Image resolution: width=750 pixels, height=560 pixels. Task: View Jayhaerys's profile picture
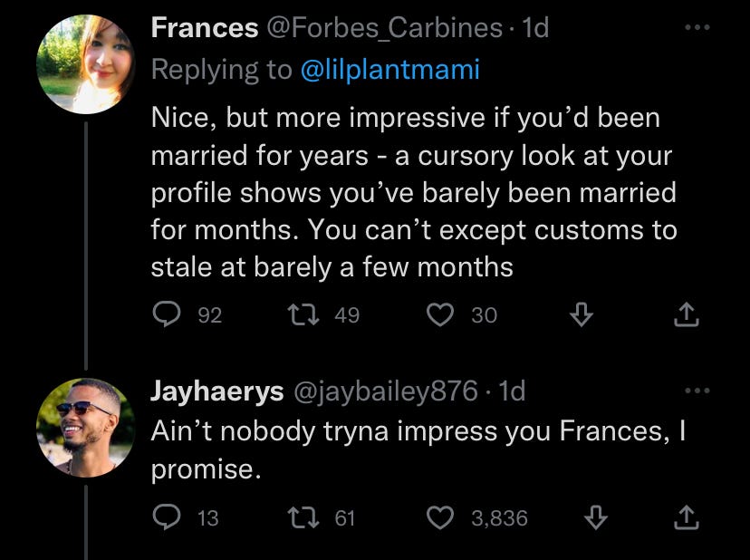click(84, 427)
